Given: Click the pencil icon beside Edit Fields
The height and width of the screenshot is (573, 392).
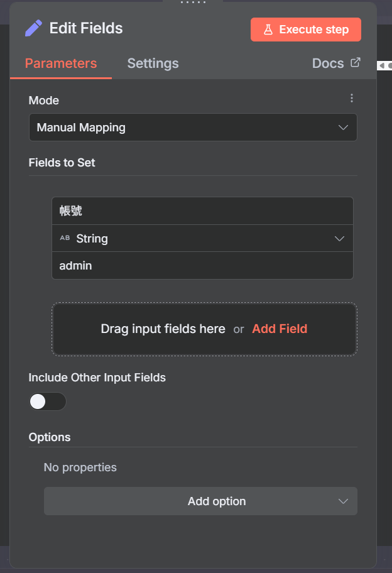Looking at the screenshot, I should click(x=33, y=28).
